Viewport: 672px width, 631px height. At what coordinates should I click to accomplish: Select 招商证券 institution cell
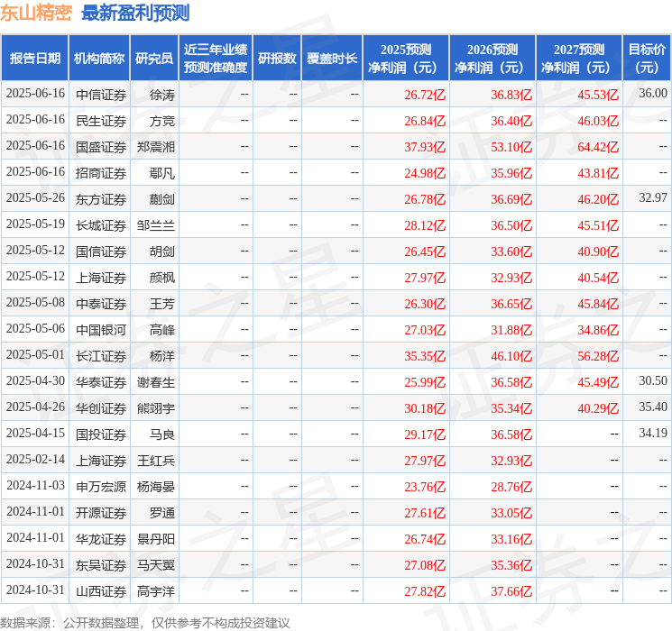(101, 173)
